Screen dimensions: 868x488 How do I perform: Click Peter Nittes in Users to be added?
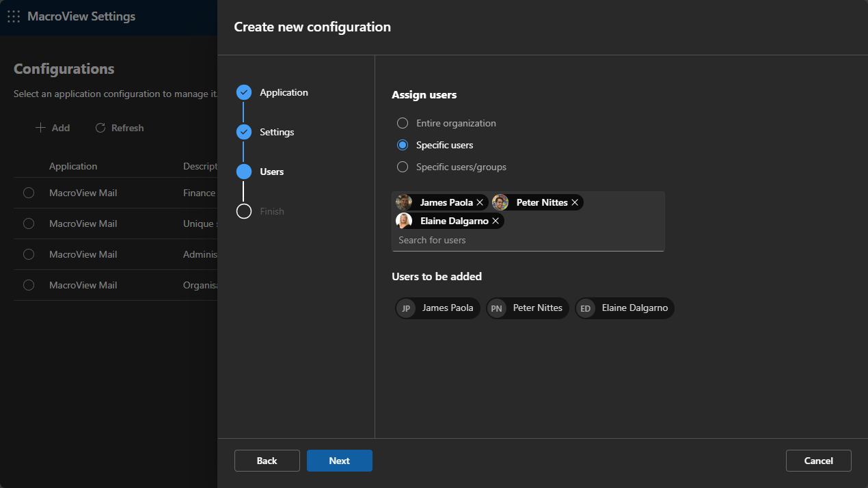coord(538,308)
